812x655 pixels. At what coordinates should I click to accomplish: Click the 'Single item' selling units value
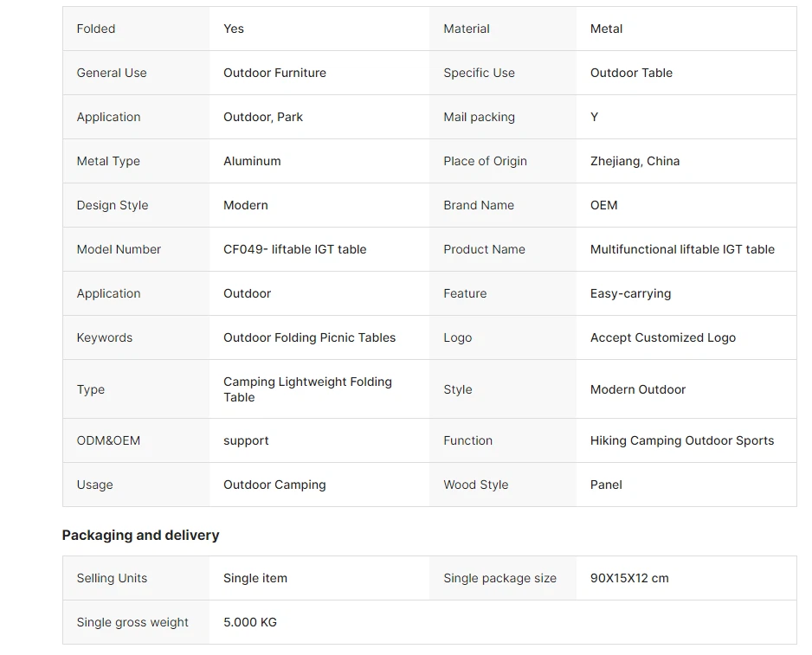[255, 578]
